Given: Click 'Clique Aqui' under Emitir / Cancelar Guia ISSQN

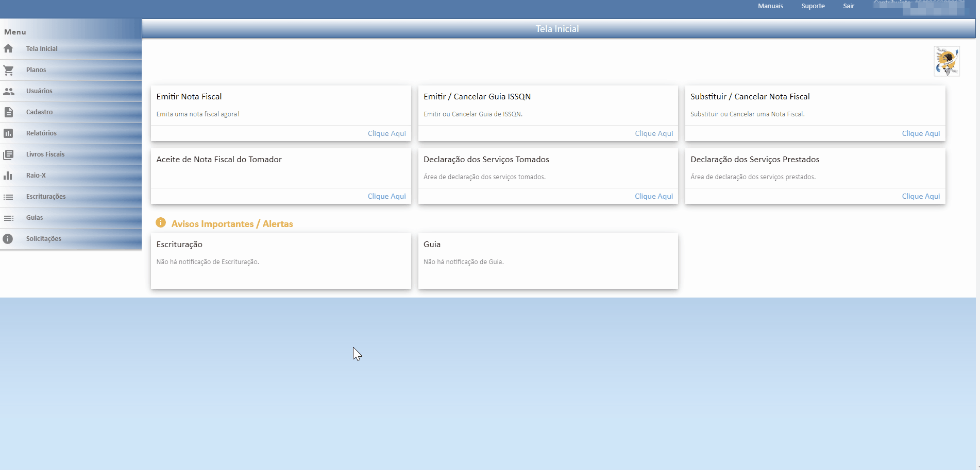Looking at the screenshot, I should tap(653, 133).
